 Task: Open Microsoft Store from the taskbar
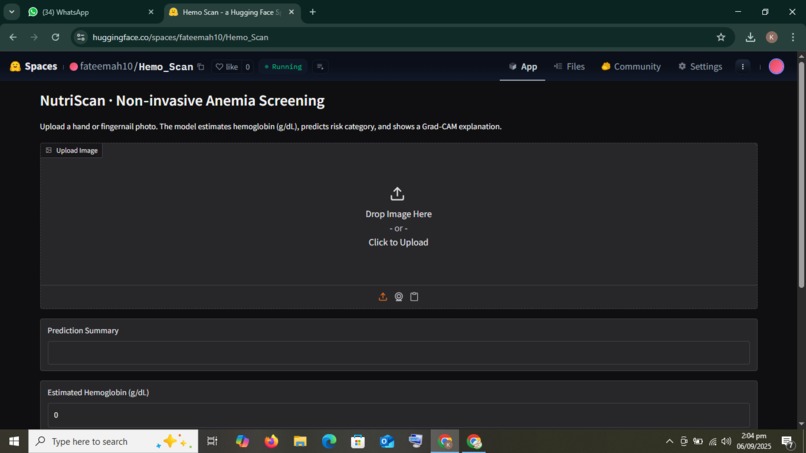click(x=358, y=441)
